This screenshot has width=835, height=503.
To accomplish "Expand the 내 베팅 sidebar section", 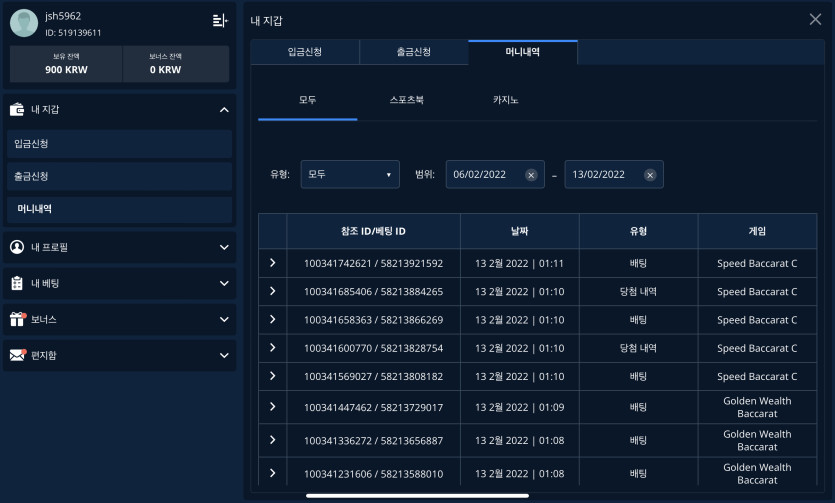I will (x=224, y=283).
